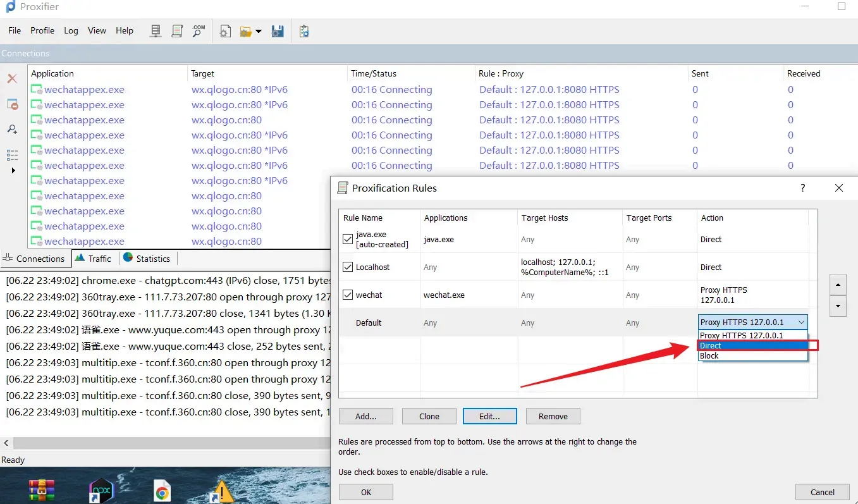Sort connections by the Time/Status column header
The height and width of the screenshot is (504, 858).
coord(412,73)
